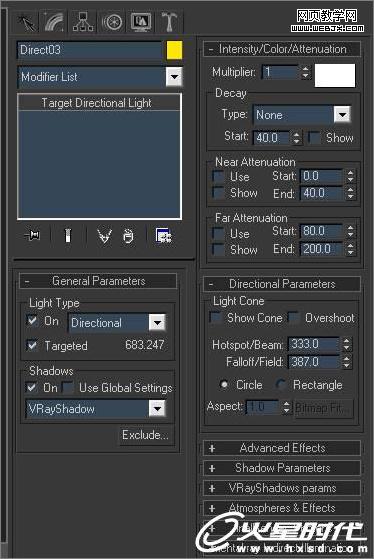
Task: Enable Decay Show checkbox
Action: pyautogui.click(x=314, y=138)
